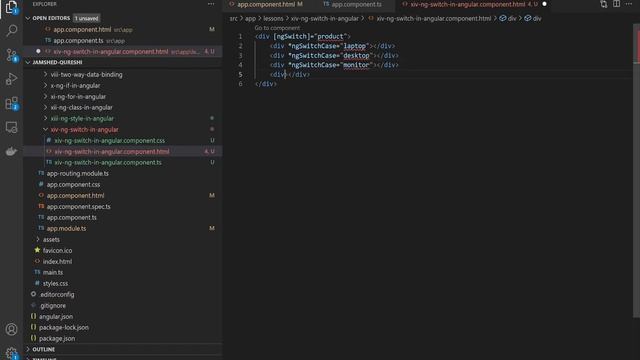Click unsaved dot beside xiv-ng-switch open editor
The width and height of the screenshot is (640, 360).
(38, 51)
